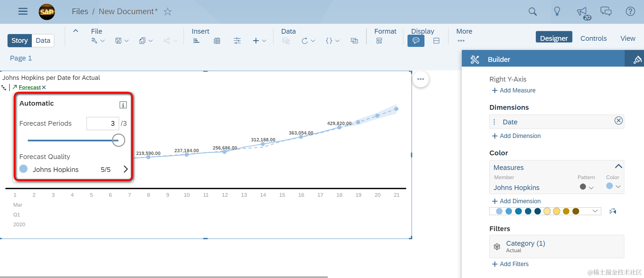Open the wrench tool dropdown arrow
Image resolution: width=644 pixels, height=278 pixels.
point(102,41)
